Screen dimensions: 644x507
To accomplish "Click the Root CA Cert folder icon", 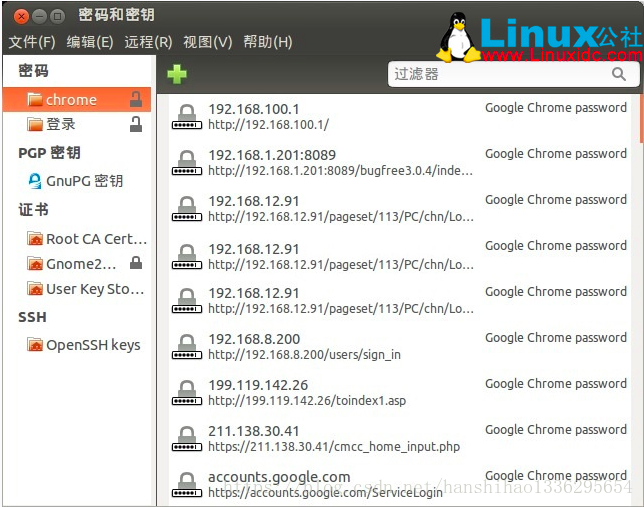I will (x=35, y=238).
